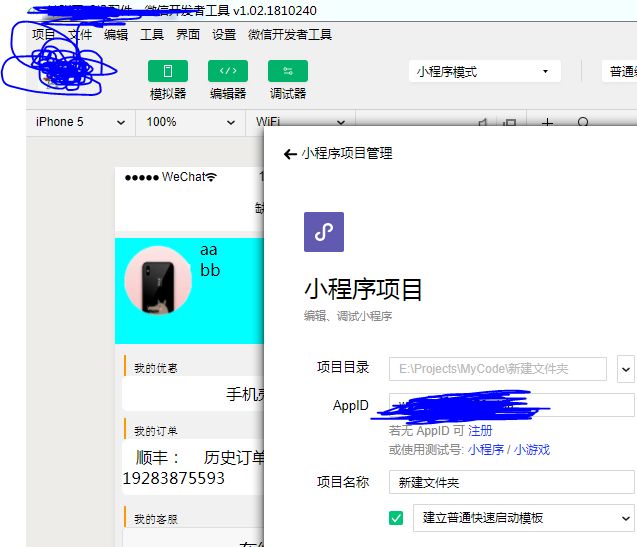Screen dimensions: 637x547
Task: Open the iPhone 5 device dropdown
Action: (x=80, y=122)
